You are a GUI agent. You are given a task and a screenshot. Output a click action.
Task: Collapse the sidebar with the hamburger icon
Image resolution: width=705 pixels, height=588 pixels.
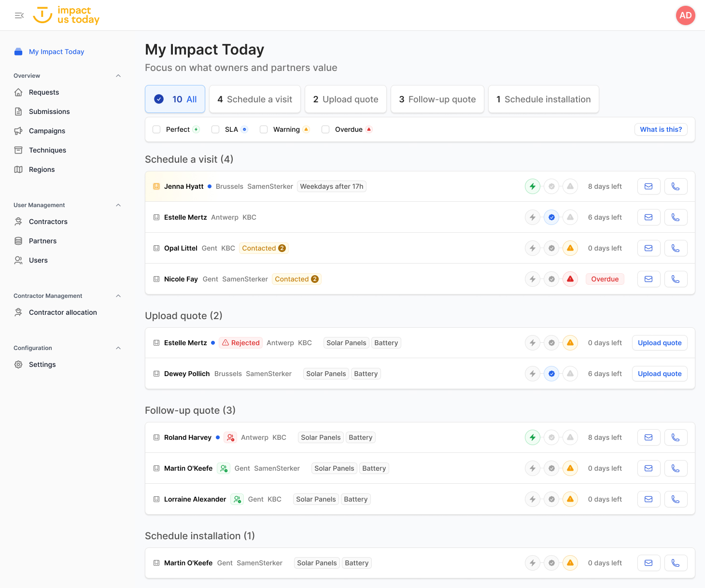tap(19, 15)
